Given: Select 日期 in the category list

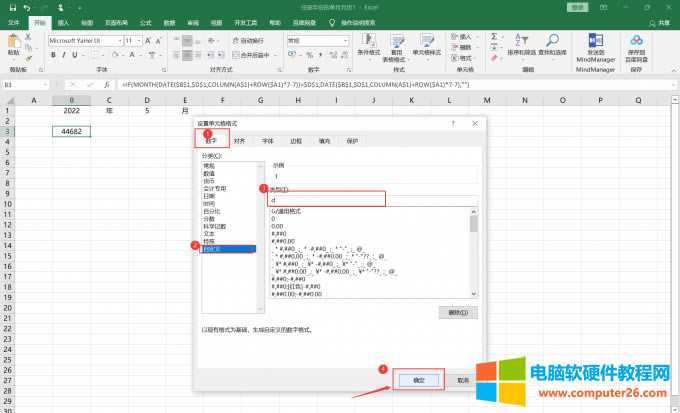Looking at the screenshot, I should point(209,195).
